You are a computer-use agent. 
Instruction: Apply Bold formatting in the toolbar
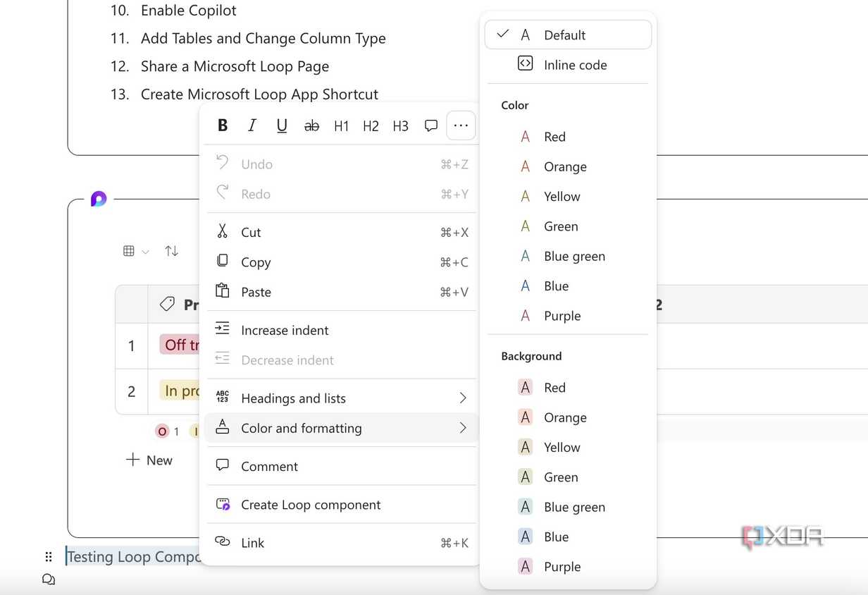click(x=223, y=125)
